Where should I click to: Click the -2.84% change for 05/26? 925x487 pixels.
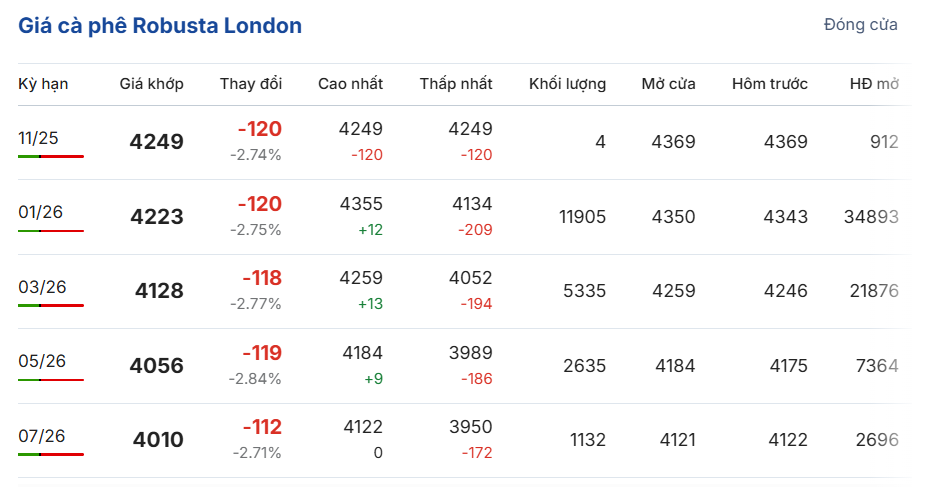tap(255, 379)
